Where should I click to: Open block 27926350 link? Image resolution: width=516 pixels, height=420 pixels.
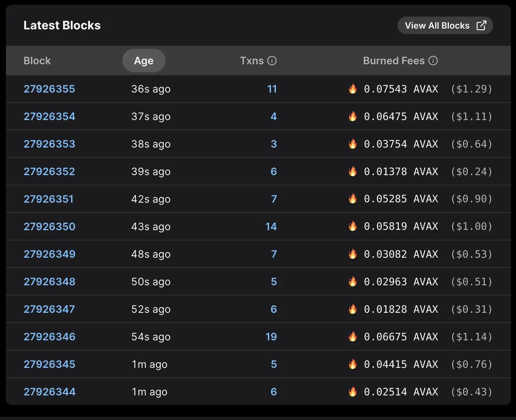(x=49, y=227)
